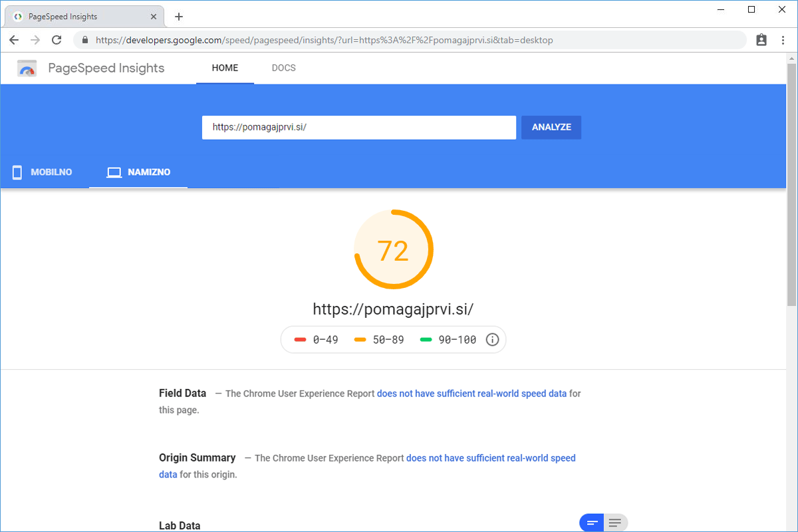Open the Chrome three-dot menu
The width and height of the screenshot is (798, 532).
tap(783, 40)
